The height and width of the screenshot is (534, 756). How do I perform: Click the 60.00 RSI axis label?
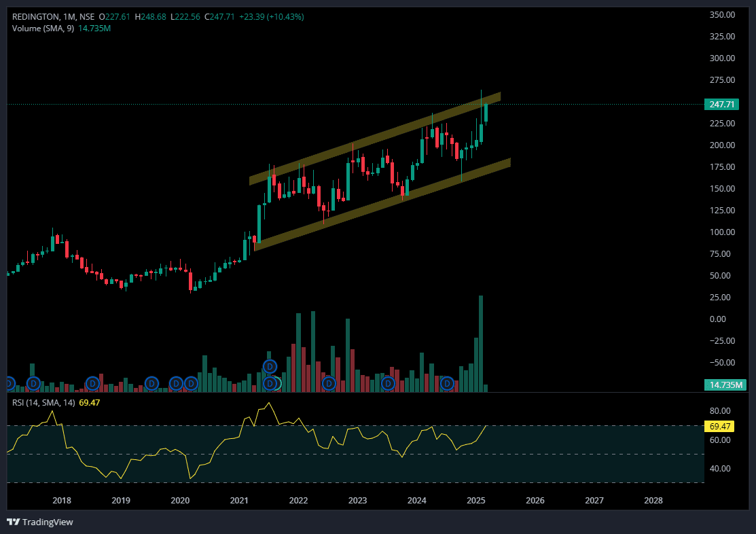click(720, 440)
